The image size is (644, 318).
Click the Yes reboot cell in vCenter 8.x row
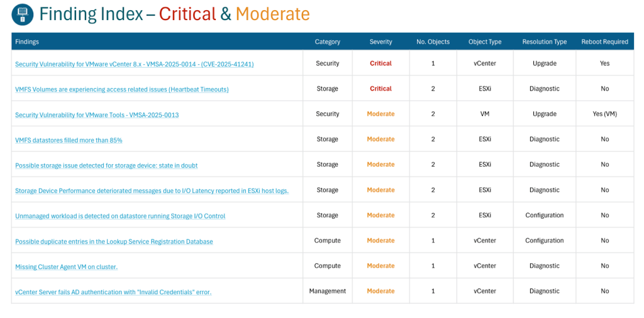(x=604, y=63)
